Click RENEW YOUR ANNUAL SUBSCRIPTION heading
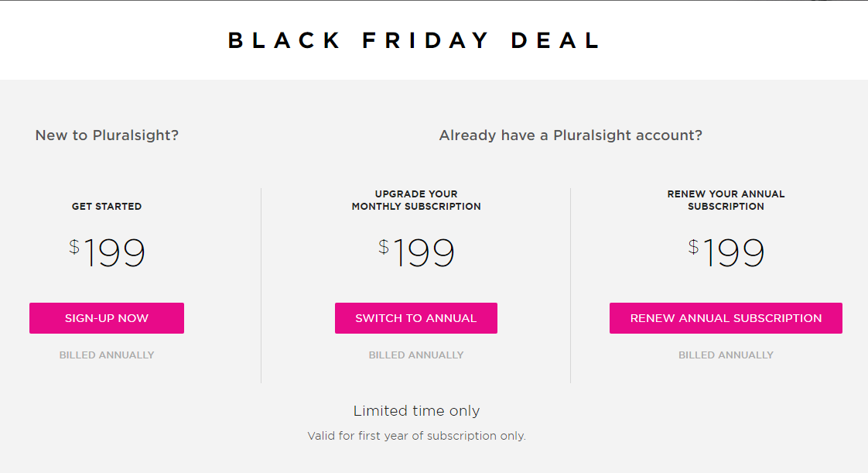Image resolution: width=868 pixels, height=473 pixels. click(x=726, y=200)
